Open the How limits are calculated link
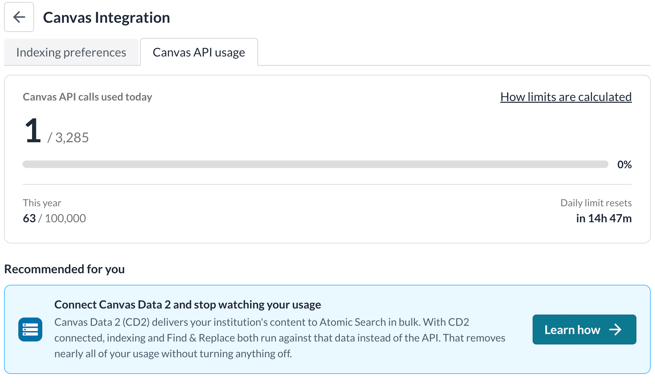655x384 pixels. coord(566,97)
